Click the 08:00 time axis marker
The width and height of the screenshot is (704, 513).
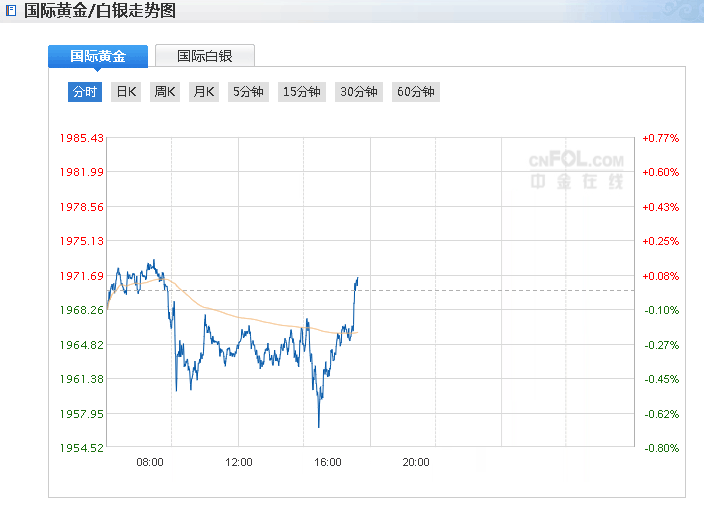[x=150, y=462]
